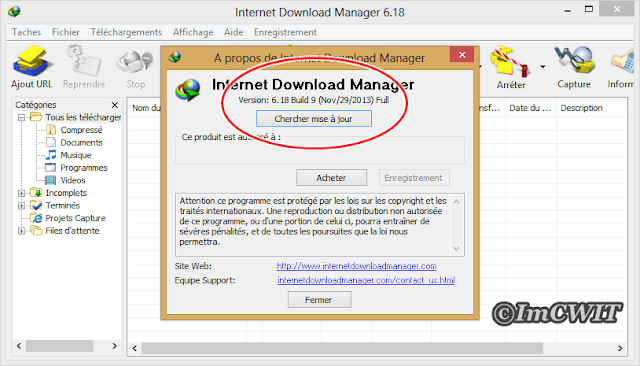640x366 pixels.
Task: Click download list horizontal scrollbar thumb
Action: [342, 348]
